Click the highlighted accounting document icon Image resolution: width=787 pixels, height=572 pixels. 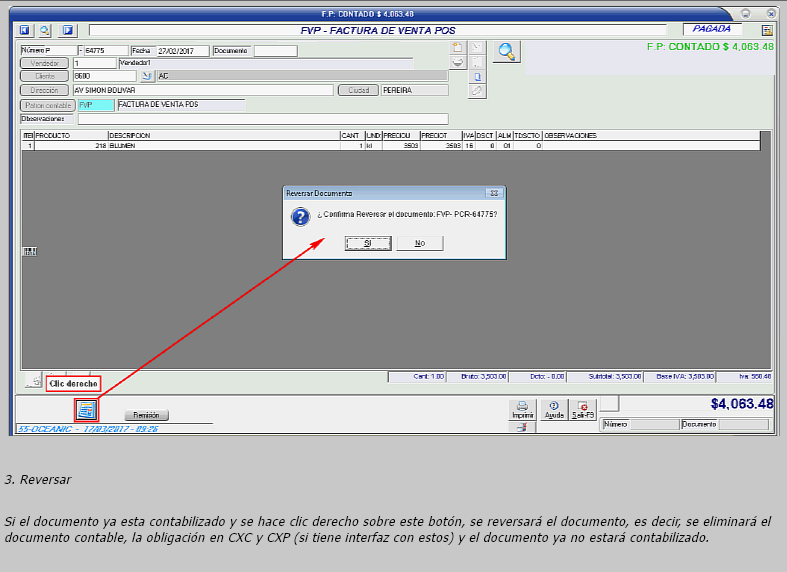click(86, 409)
